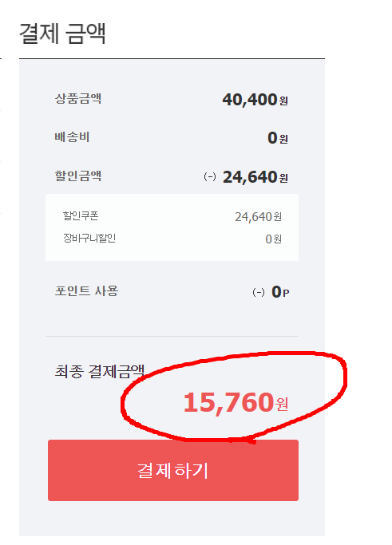Select the 포인트 사용 label
The image size is (392, 545).
pos(86,290)
